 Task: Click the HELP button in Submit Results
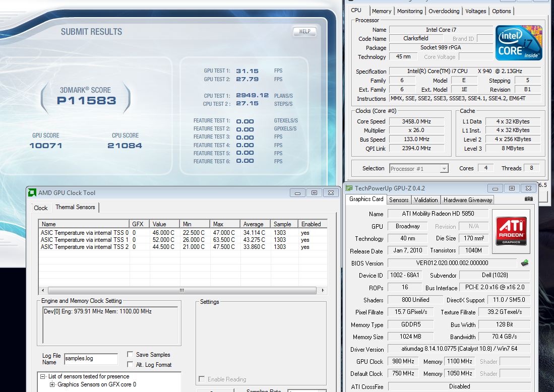304,31
